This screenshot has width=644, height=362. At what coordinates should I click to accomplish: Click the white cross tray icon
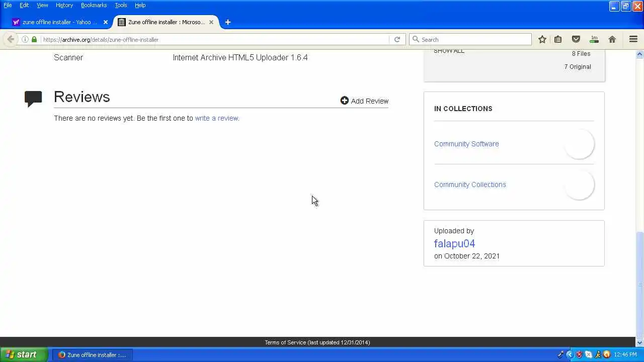(x=589, y=354)
